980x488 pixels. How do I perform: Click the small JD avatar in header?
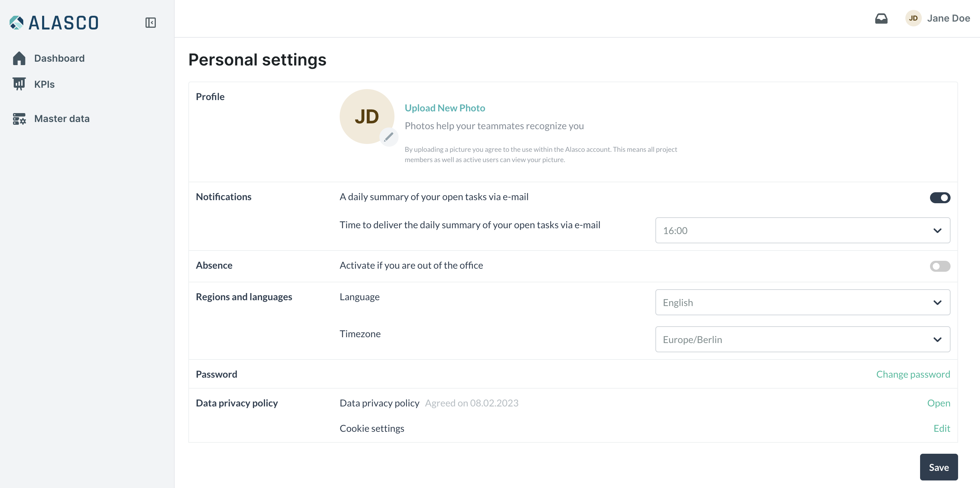coord(913,18)
